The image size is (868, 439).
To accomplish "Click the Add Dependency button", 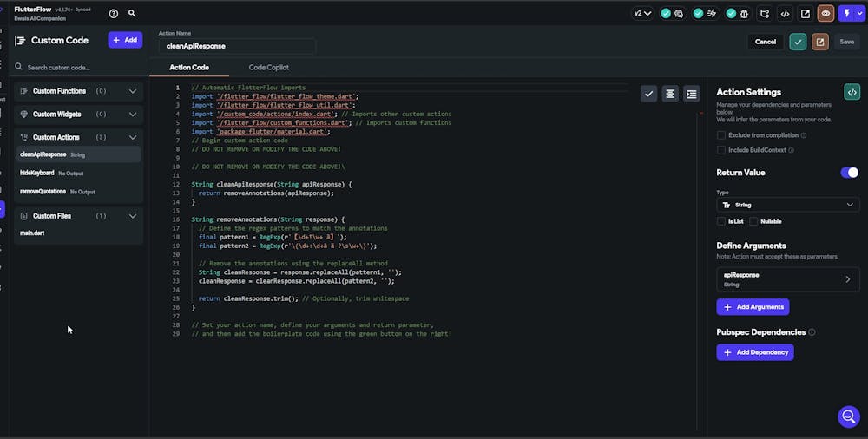I will (x=754, y=352).
